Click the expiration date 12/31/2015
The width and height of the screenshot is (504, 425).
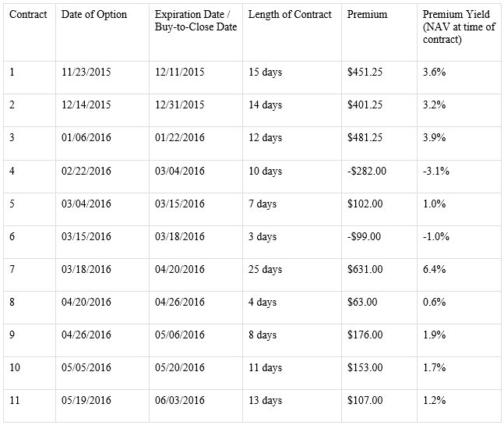pyautogui.click(x=179, y=105)
